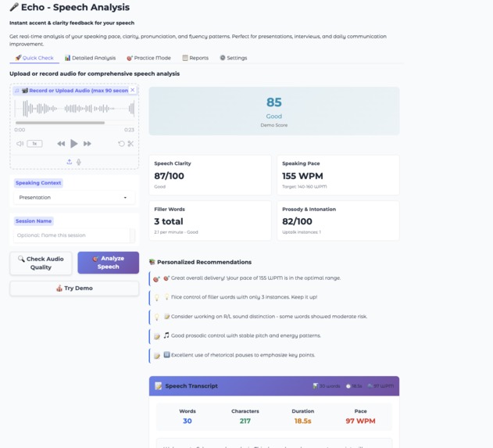Trim audio with the scissors icon

pyautogui.click(x=130, y=144)
